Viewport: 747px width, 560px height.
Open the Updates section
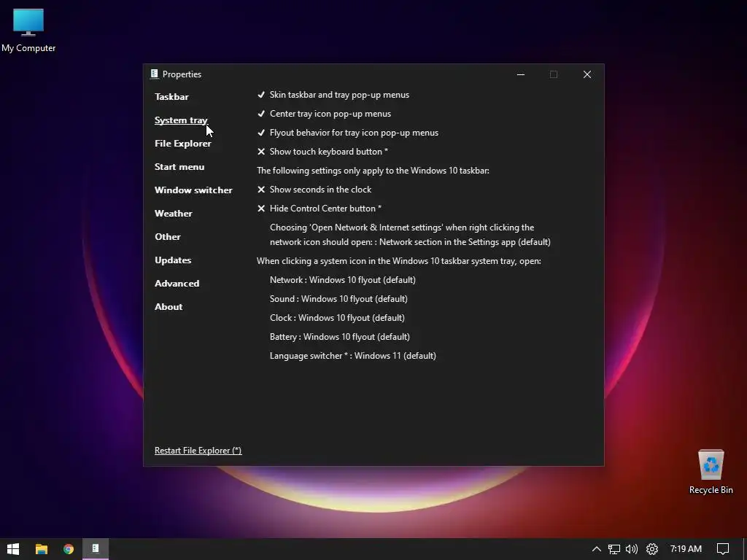click(x=173, y=260)
